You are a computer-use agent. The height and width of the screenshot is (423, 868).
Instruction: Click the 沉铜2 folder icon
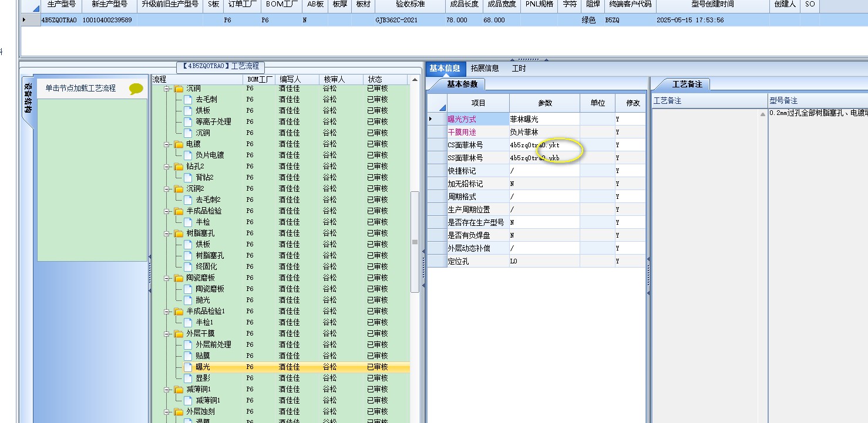coord(179,189)
